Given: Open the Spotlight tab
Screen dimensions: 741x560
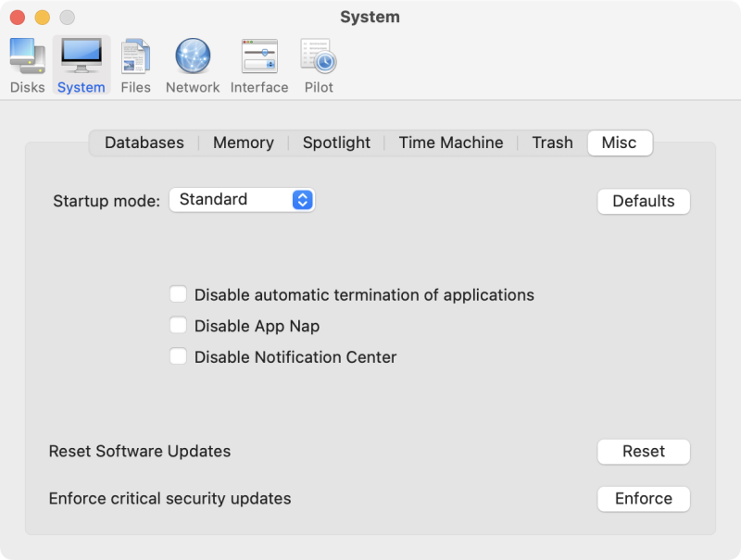Looking at the screenshot, I should (x=336, y=143).
